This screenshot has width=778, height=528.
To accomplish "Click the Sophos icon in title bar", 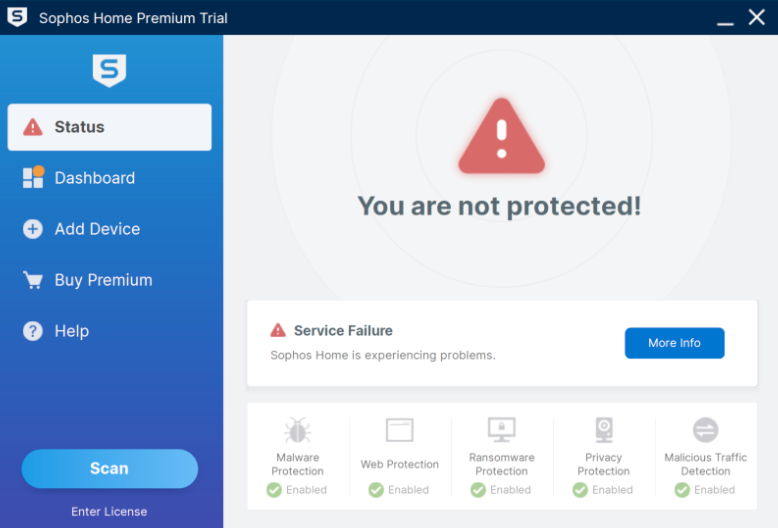I will (17, 17).
